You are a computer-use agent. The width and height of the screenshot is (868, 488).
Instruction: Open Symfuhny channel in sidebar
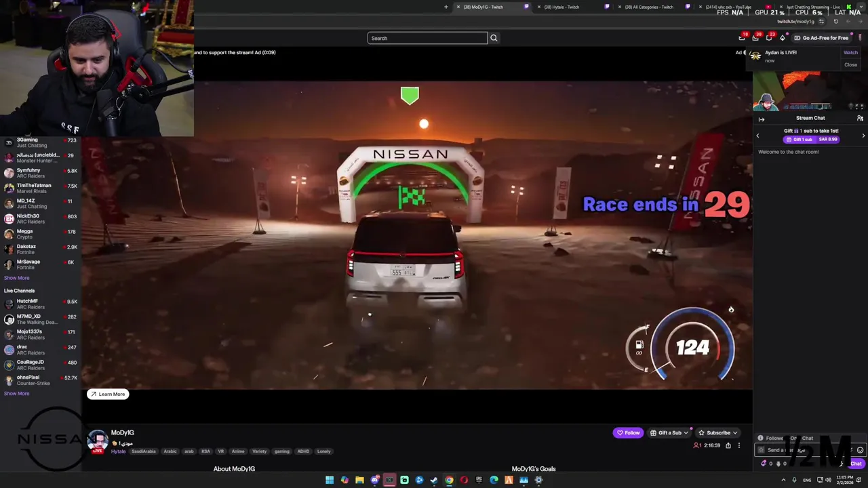point(41,173)
